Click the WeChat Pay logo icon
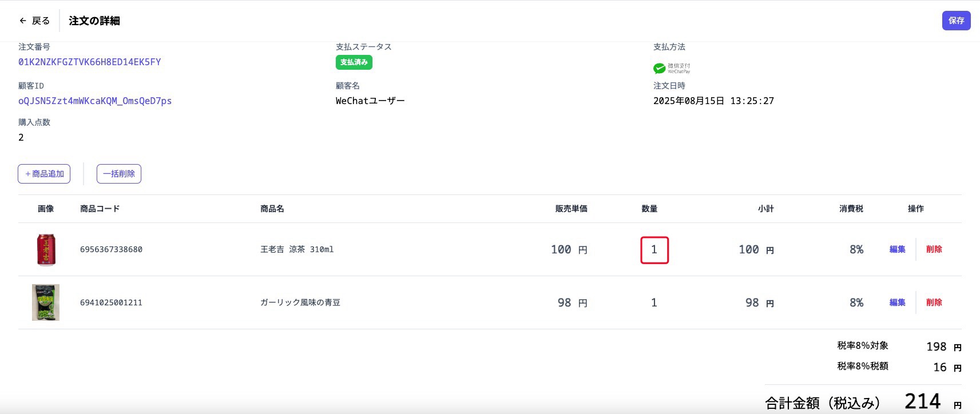This screenshot has height=414, width=980. pos(672,69)
